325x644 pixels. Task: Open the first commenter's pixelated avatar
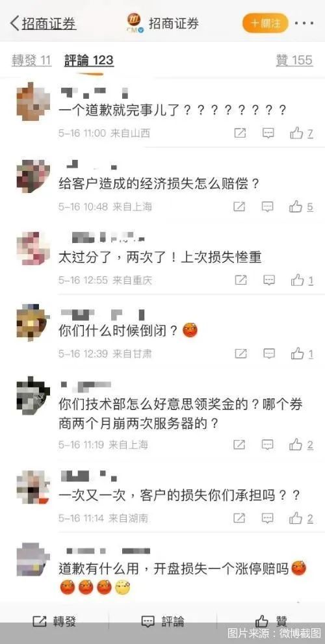pos(33,101)
